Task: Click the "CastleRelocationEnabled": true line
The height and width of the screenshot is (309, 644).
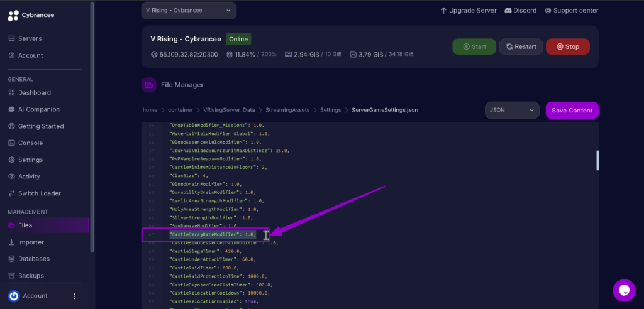Action: click(214, 301)
